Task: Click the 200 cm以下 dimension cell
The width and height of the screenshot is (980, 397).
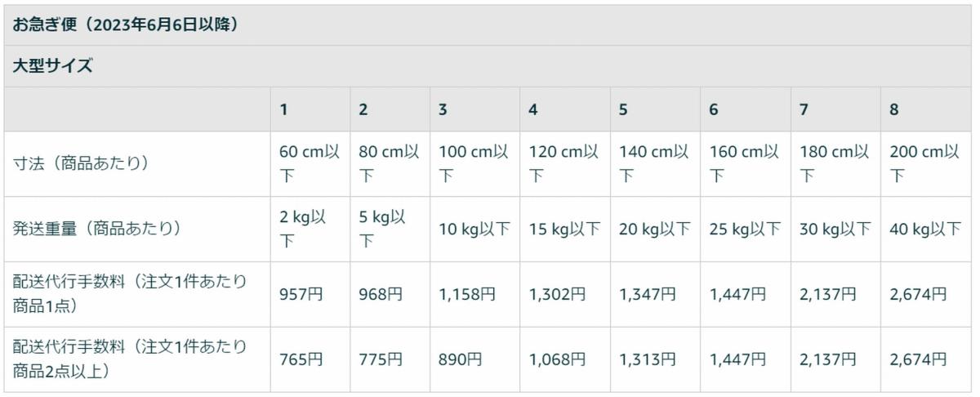Action: click(x=924, y=163)
